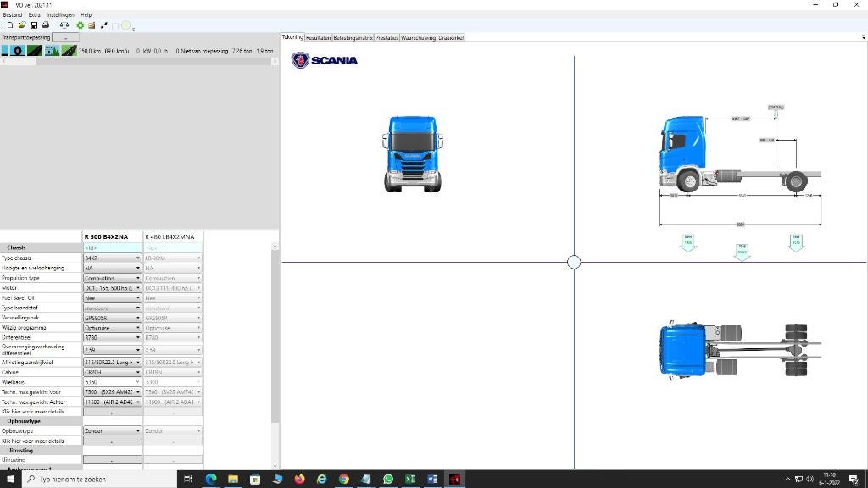The width and height of the screenshot is (868, 488).
Task: Save using the floppy disk icon
Action: point(34,25)
